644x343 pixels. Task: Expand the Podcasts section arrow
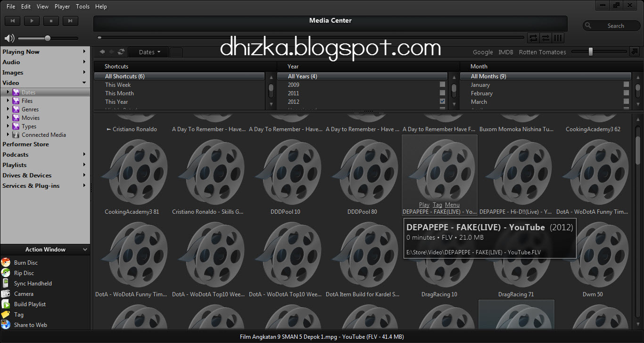click(84, 154)
